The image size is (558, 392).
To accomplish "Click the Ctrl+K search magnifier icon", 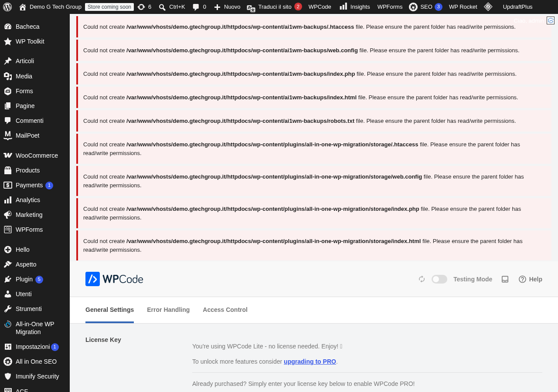I will pos(162,7).
